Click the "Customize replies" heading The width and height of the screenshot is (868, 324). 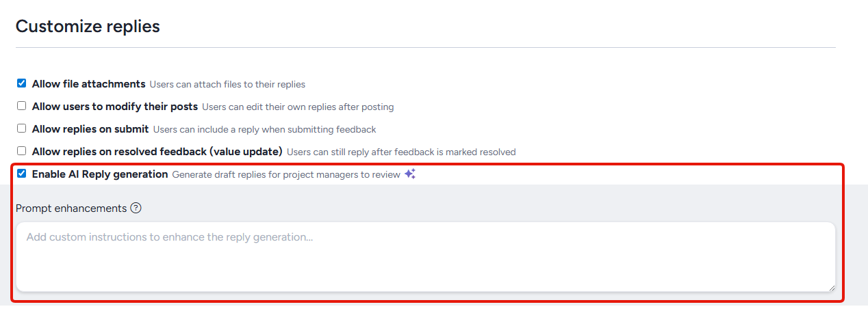coord(88,27)
